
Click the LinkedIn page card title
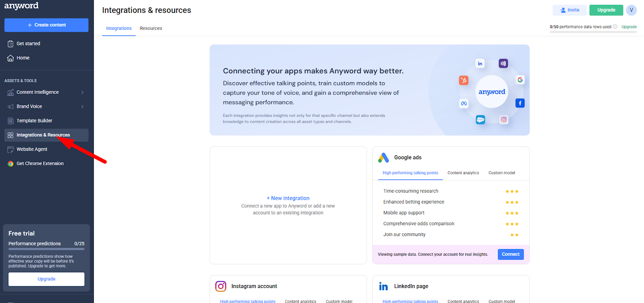(x=411, y=286)
